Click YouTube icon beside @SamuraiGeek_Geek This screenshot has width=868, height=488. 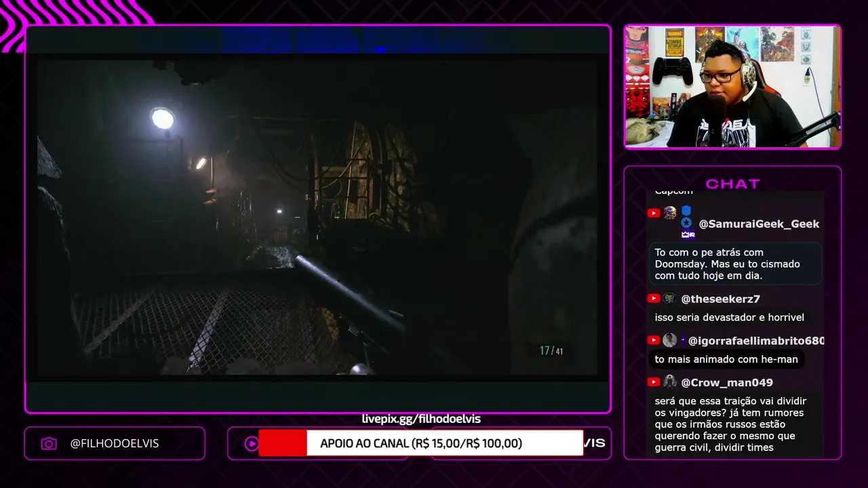[x=654, y=213]
